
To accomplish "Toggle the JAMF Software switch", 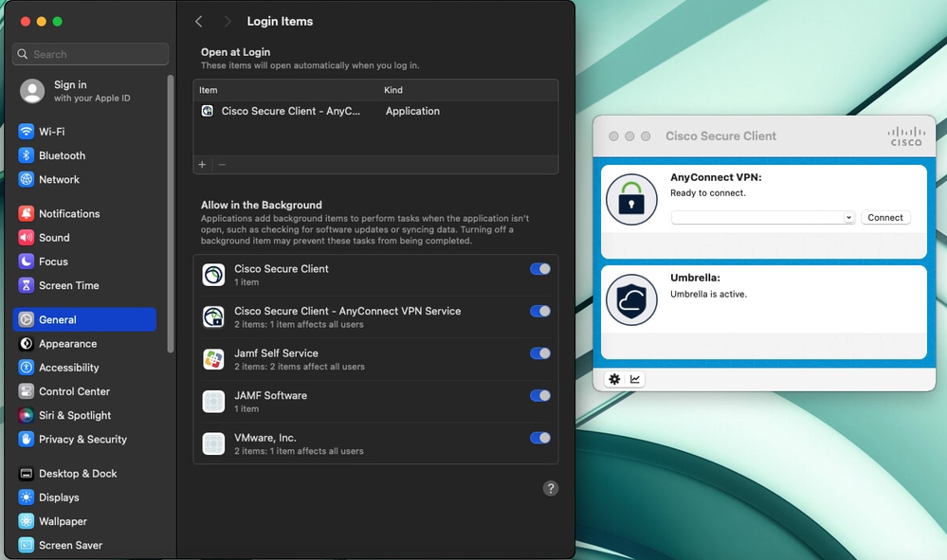I will coord(539,396).
